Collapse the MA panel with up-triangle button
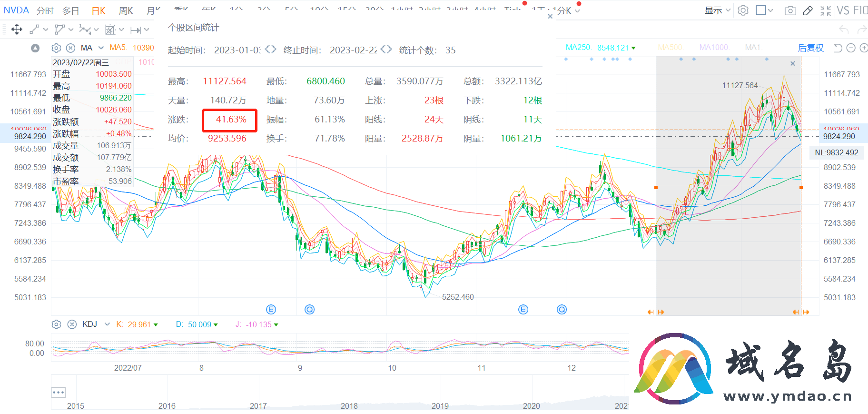868x414 pixels. tap(35, 48)
